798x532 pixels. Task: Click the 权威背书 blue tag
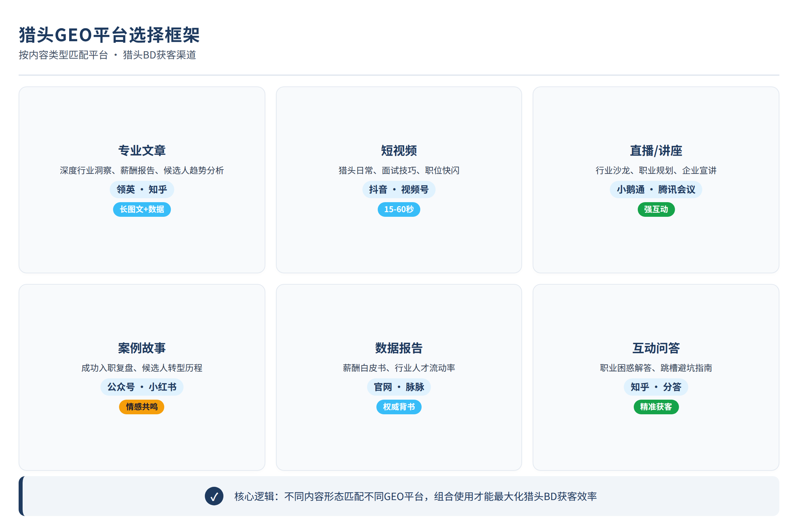click(399, 407)
